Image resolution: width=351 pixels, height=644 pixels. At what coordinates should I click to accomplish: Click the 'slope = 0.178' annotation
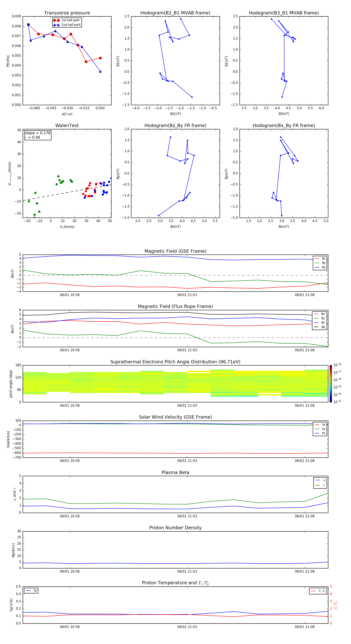pyautogui.click(x=38, y=133)
